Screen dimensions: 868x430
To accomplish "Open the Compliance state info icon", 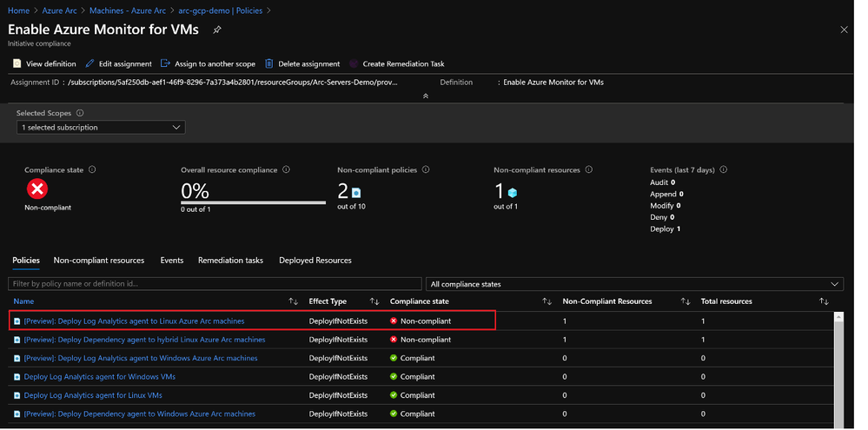I will (92, 170).
